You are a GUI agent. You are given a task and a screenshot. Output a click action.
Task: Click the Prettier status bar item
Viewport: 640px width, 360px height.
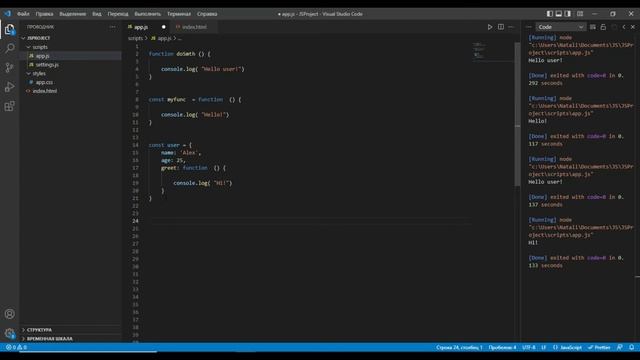pyautogui.click(x=599, y=347)
